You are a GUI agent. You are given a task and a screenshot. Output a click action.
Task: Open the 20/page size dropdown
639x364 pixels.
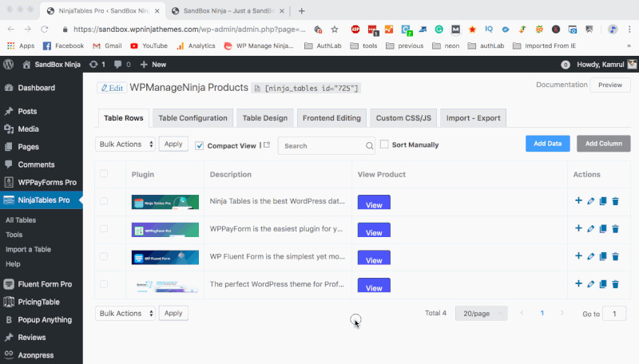(482, 314)
